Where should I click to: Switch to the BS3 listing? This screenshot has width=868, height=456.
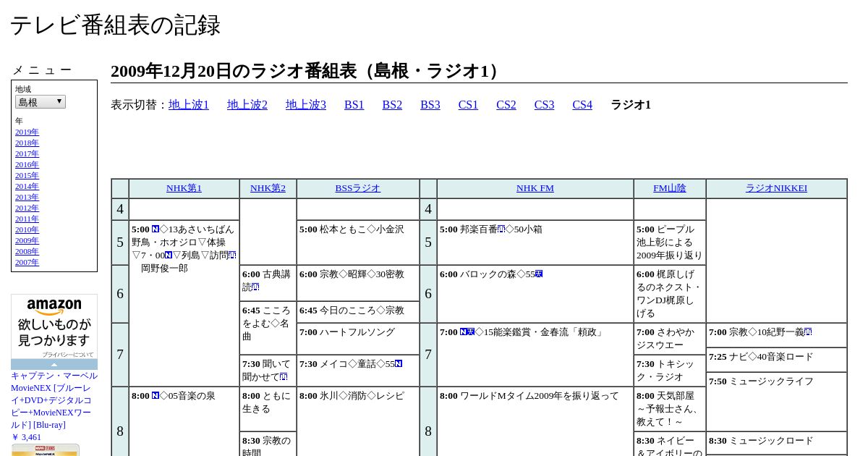[x=430, y=105]
